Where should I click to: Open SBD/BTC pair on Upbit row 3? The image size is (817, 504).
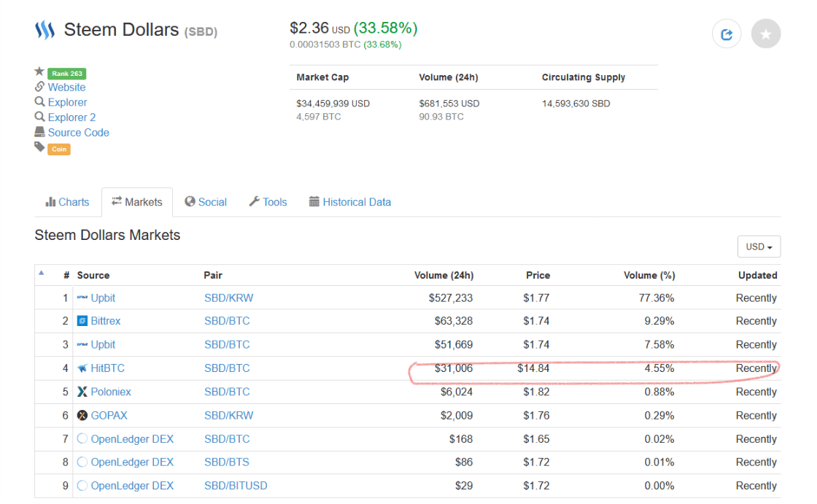pyautogui.click(x=227, y=344)
